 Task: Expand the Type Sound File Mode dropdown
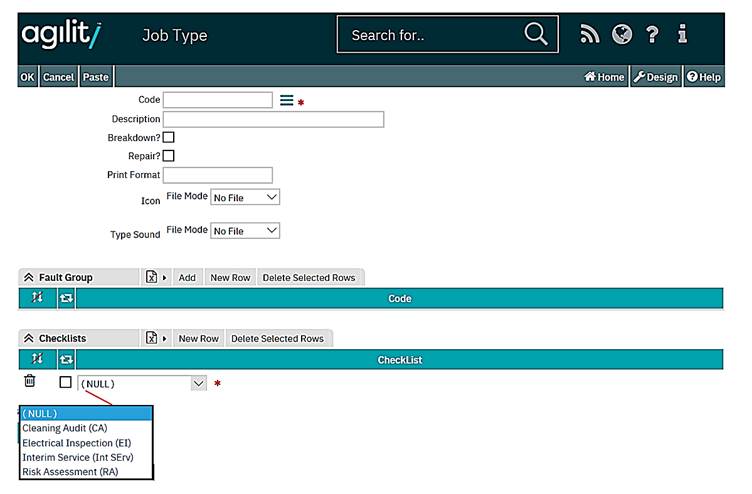[x=245, y=231]
